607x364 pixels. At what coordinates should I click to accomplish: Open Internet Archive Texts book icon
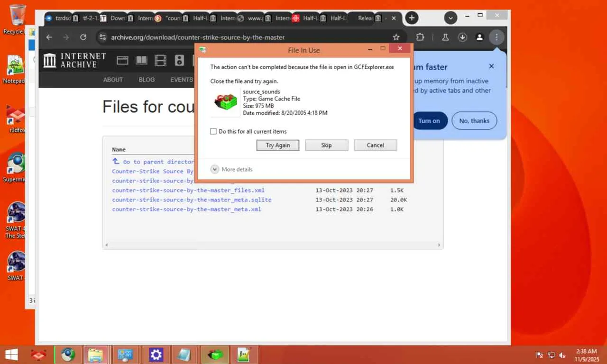tap(141, 60)
